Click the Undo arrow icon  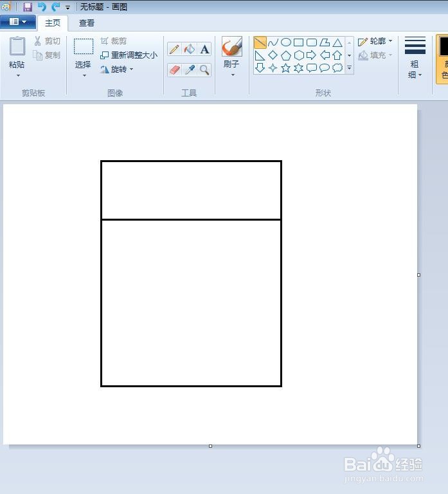tap(42, 6)
